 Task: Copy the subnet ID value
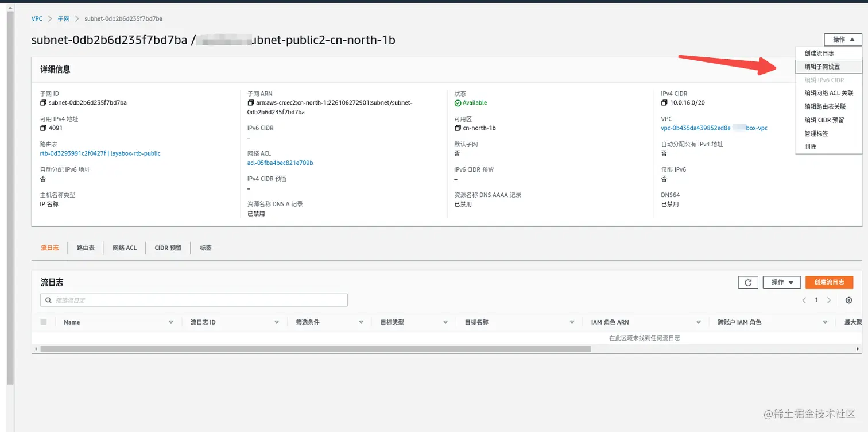43,103
